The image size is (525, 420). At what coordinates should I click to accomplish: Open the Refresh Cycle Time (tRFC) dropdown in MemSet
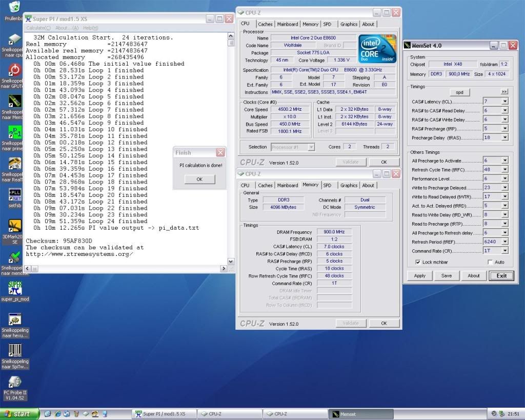coord(504,169)
